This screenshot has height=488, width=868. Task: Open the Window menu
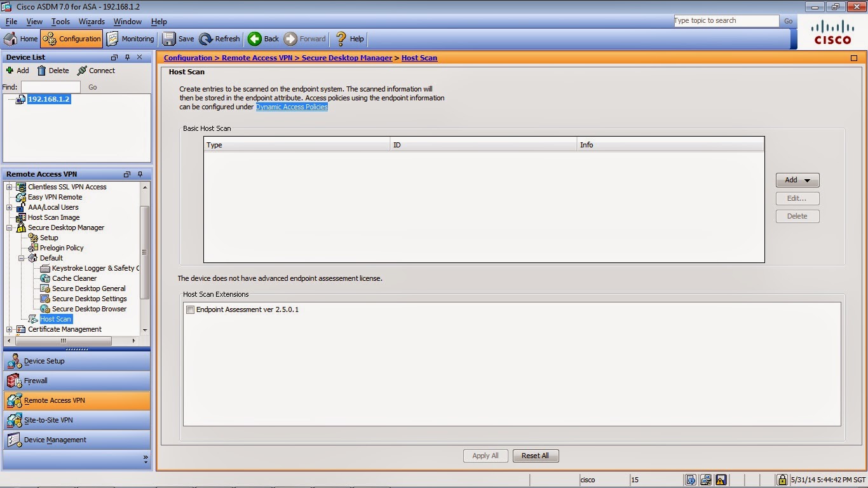(128, 22)
